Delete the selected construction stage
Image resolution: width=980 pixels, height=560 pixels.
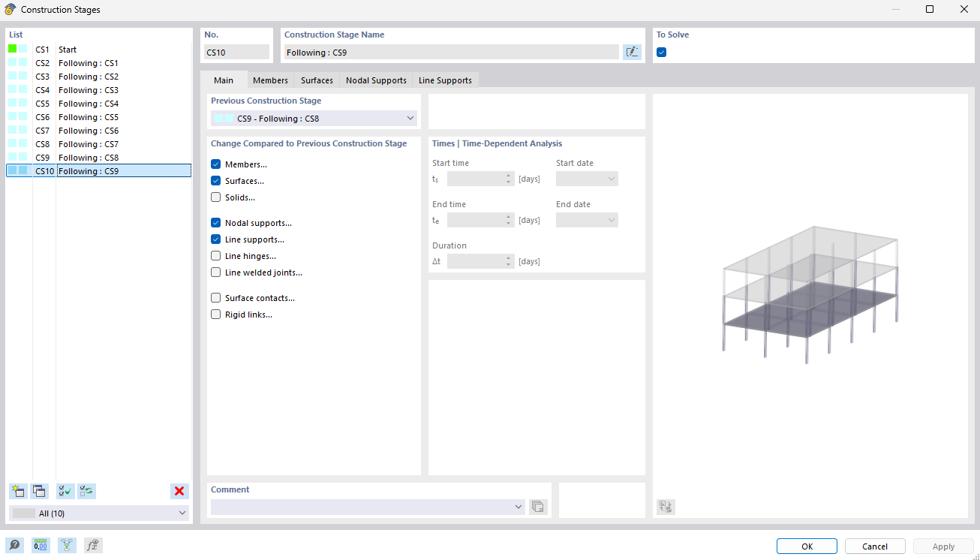[x=179, y=491]
